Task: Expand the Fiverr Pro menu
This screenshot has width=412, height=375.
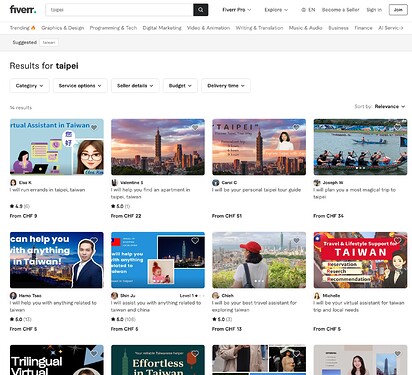Action: (x=237, y=10)
